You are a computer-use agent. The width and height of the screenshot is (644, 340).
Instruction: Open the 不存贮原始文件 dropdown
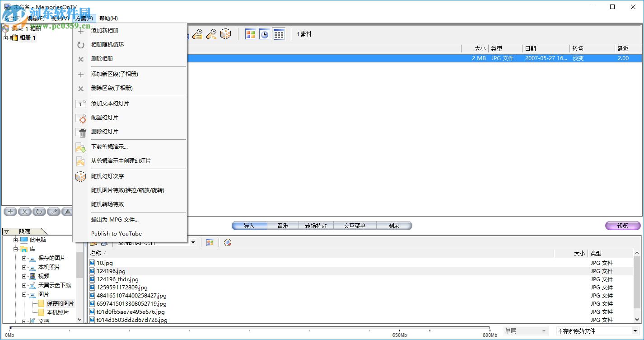pyautogui.click(x=635, y=331)
